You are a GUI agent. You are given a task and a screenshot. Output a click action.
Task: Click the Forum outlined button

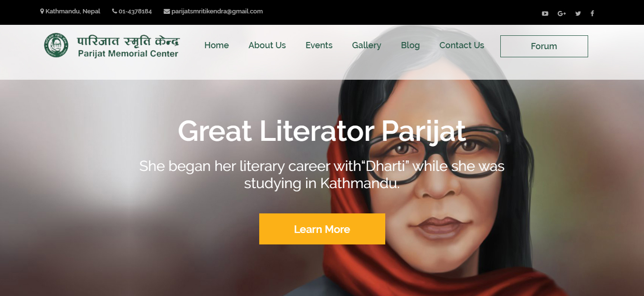(x=544, y=46)
